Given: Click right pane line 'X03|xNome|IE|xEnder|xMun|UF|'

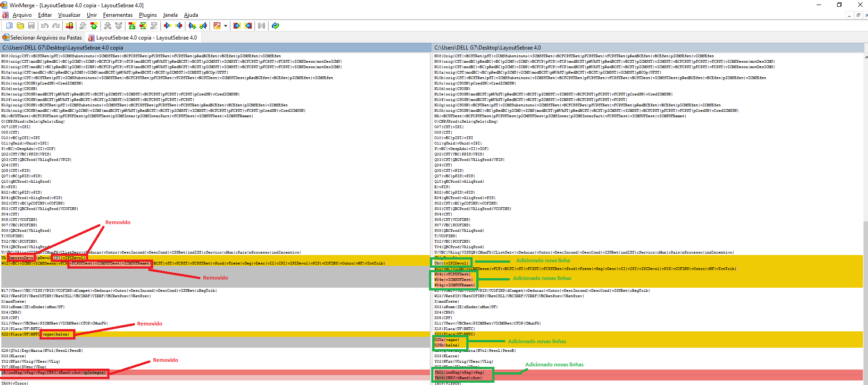Looking at the screenshot, I should (466, 307).
